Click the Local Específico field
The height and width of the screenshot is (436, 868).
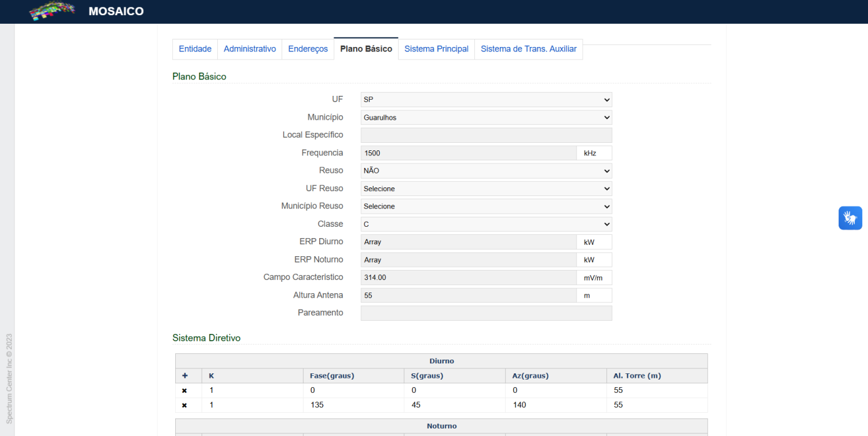pos(486,135)
